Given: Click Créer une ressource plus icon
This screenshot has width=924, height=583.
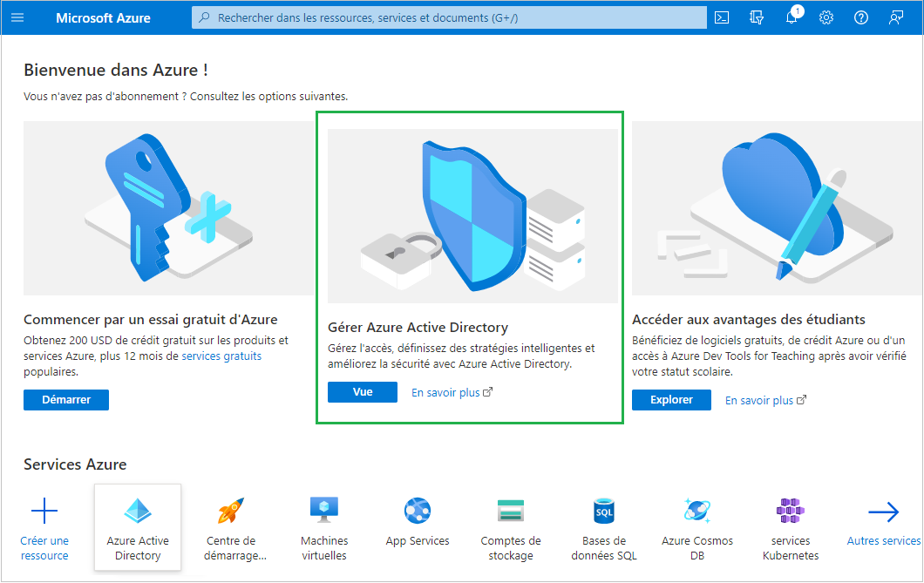Looking at the screenshot, I should (x=44, y=512).
